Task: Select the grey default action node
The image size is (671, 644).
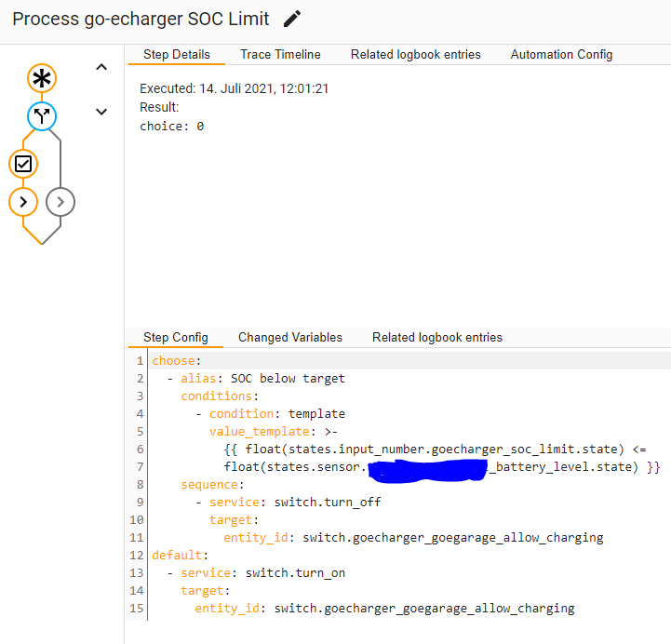Action: (60, 201)
